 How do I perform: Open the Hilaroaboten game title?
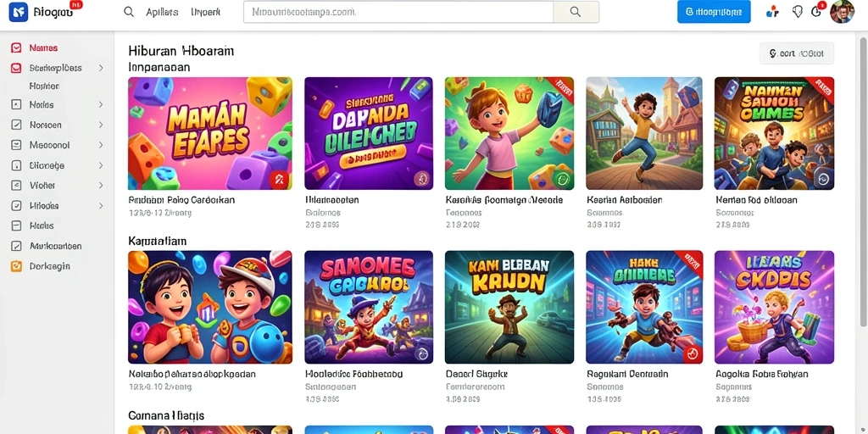[332, 200]
